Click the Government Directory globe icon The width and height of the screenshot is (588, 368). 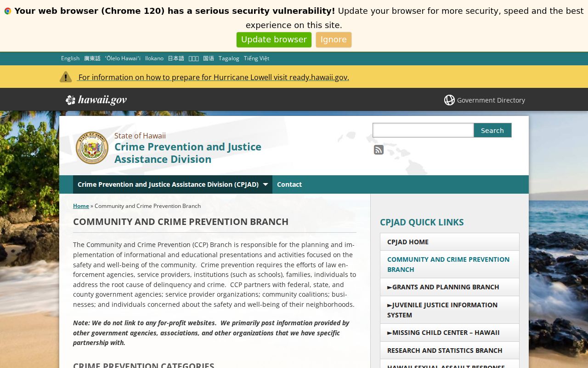pyautogui.click(x=449, y=100)
